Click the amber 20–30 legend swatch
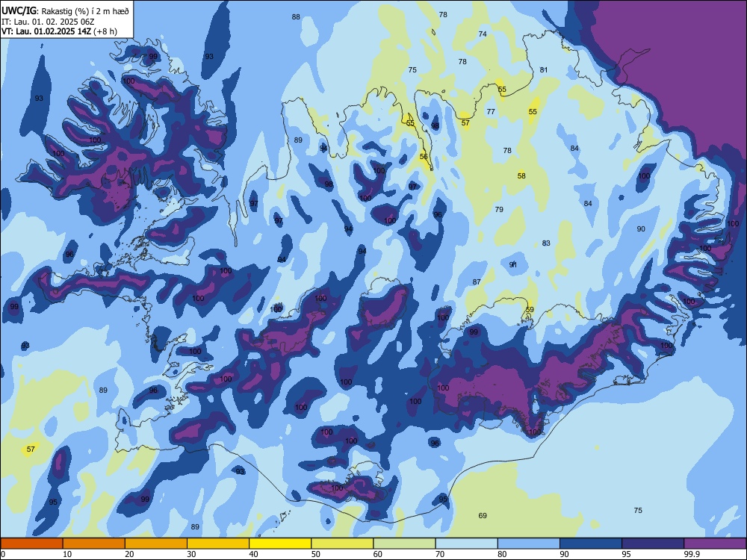 click(x=156, y=544)
